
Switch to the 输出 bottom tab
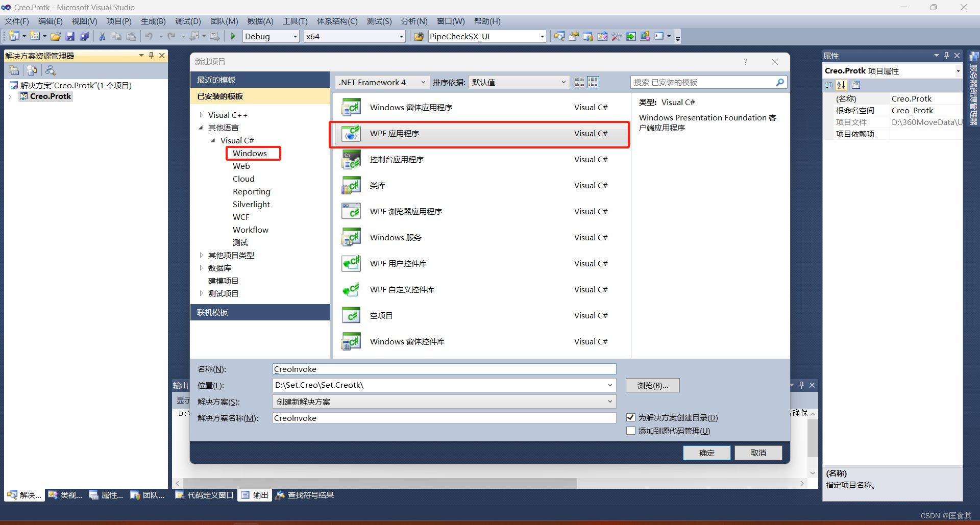point(255,495)
